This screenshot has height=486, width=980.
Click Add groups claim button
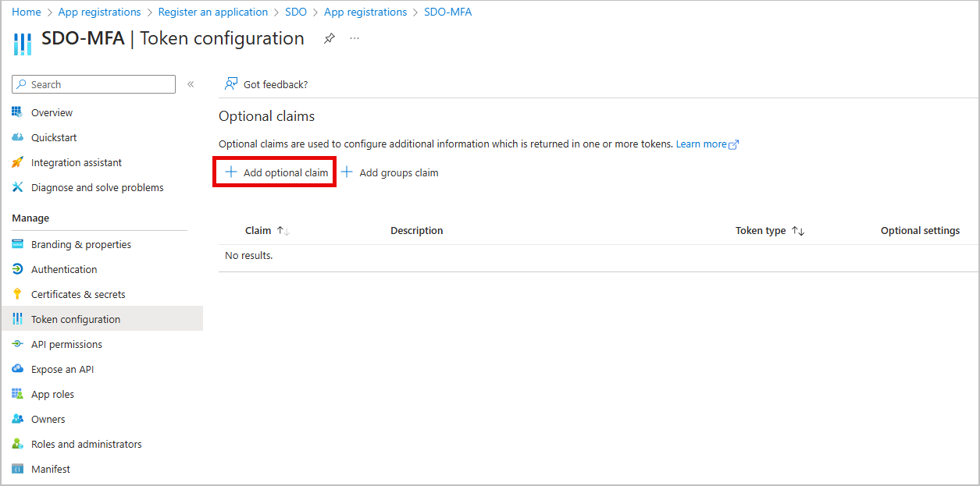point(390,172)
